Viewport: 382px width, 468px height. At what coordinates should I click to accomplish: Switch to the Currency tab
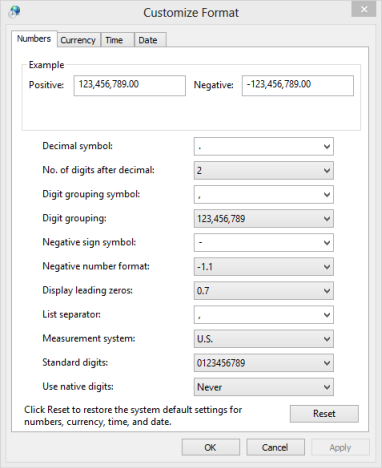click(x=79, y=40)
